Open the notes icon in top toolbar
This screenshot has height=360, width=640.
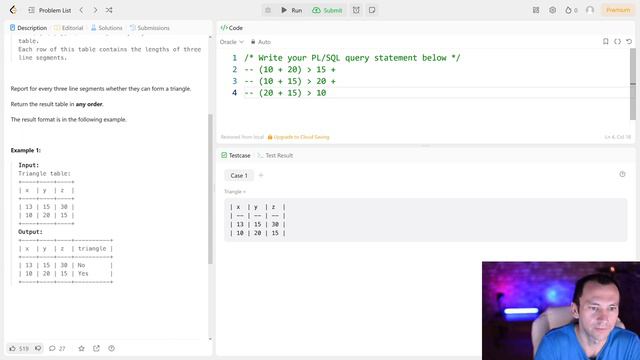(372, 10)
